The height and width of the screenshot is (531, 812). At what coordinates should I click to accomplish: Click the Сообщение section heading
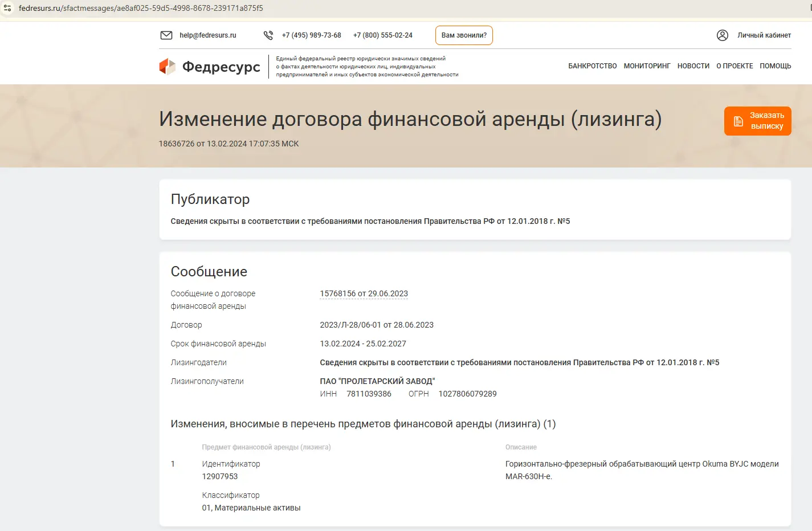click(209, 272)
